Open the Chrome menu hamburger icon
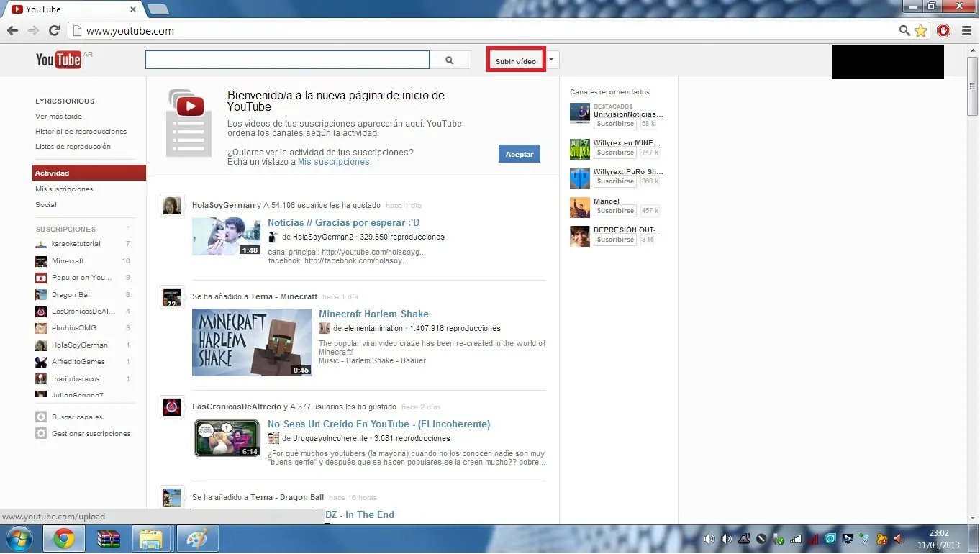The image size is (980, 554). pyautogui.click(x=966, y=31)
